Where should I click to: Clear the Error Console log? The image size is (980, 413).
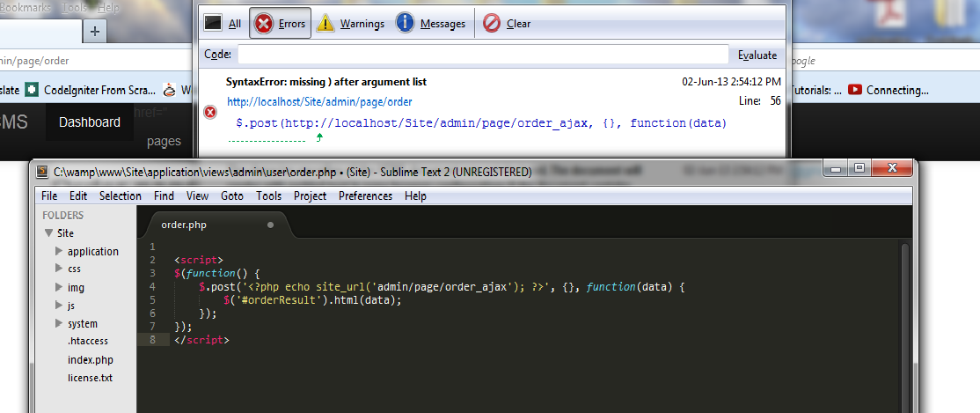pyautogui.click(x=507, y=24)
